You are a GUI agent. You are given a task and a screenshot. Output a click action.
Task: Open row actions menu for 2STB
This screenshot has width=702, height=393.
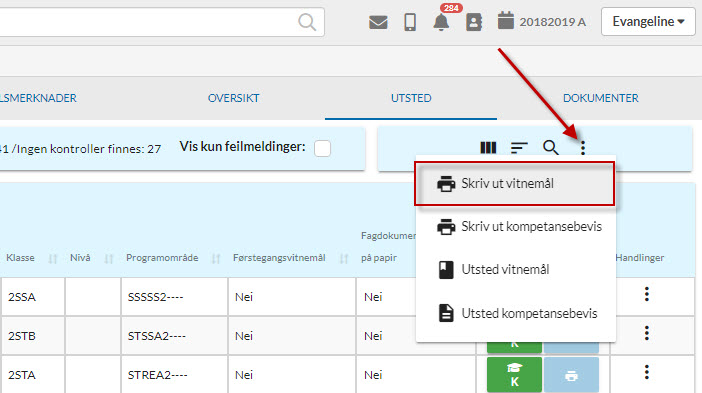[646, 333]
